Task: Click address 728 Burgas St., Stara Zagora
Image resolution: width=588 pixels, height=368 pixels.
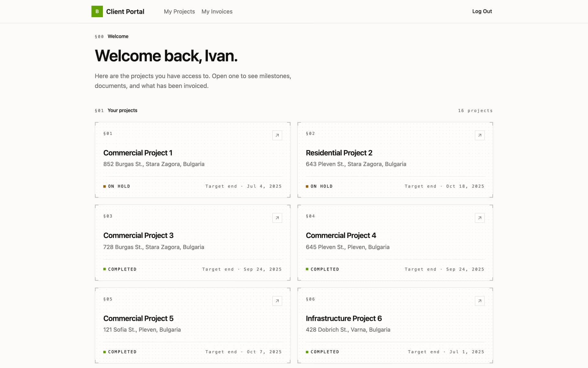Action: pos(154,247)
